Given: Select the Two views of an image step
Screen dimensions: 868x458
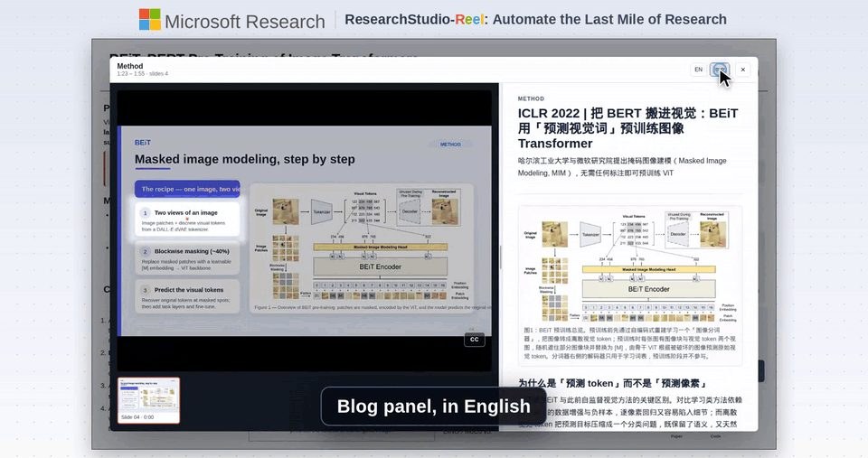Looking at the screenshot, I should (187, 220).
